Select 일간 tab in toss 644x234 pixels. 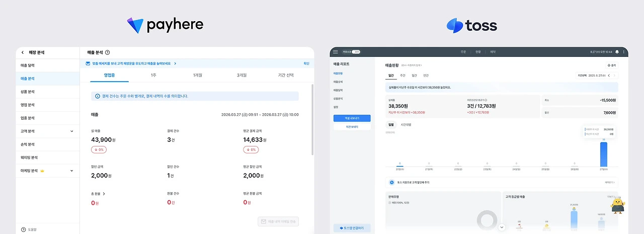pyautogui.click(x=390, y=75)
